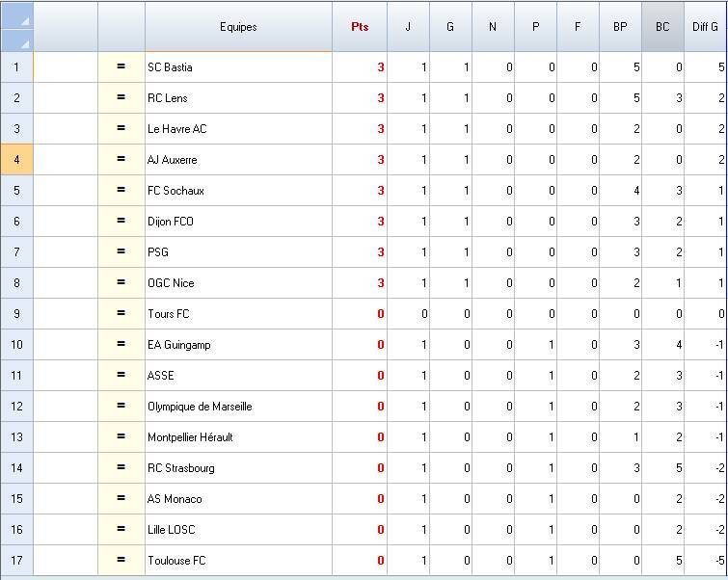This screenshot has width=728, height=580.
Task: Click the Diff G column header
Action: click(x=706, y=27)
